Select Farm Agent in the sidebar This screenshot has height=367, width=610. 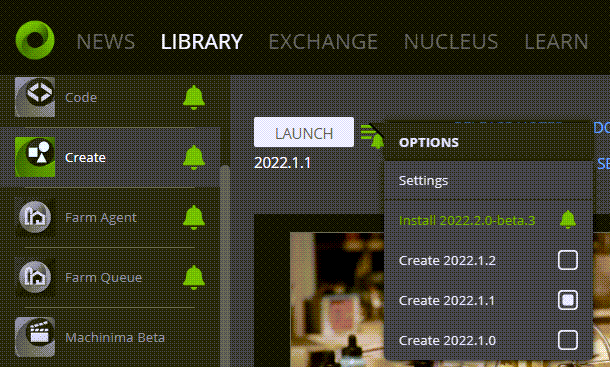tap(101, 217)
